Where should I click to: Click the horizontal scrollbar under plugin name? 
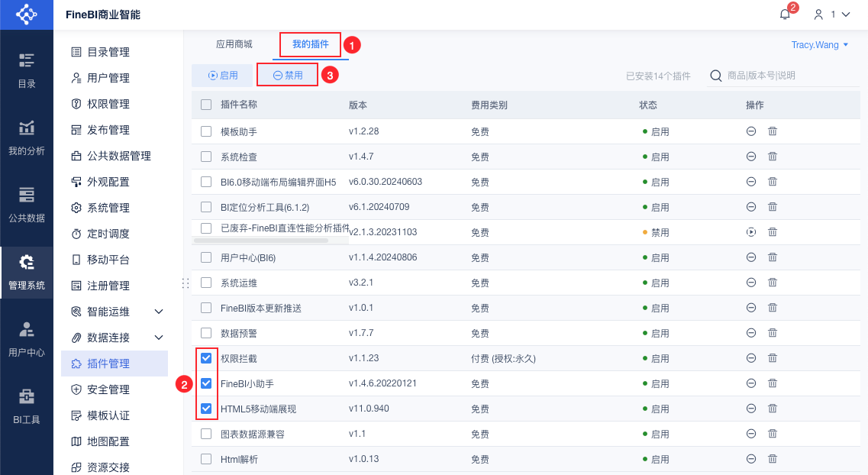pos(261,241)
